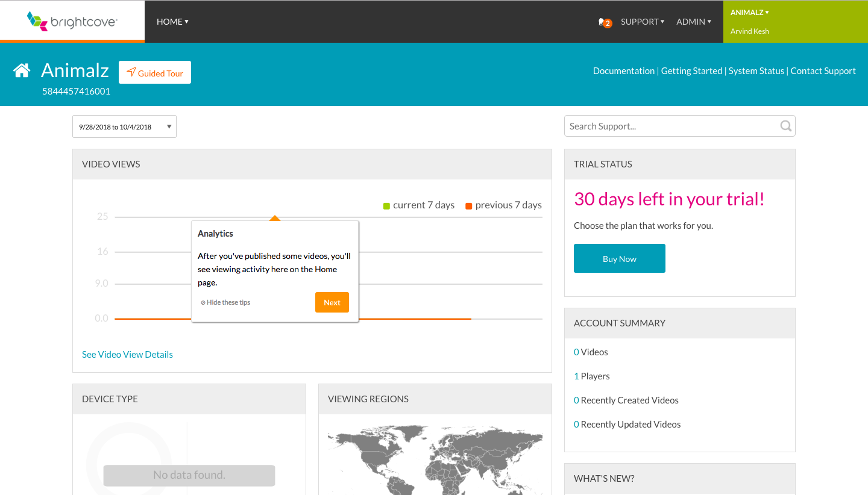Click the search magnifier in Search Support
Viewport: 868px width, 495px height.
pos(786,126)
